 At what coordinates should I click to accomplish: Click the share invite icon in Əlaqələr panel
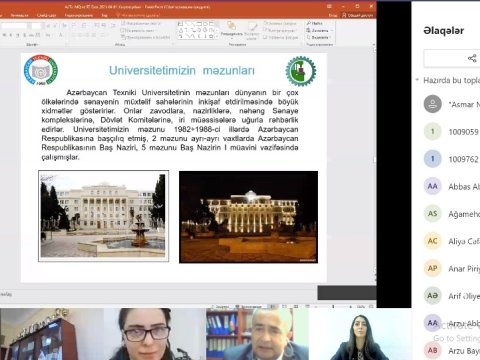pyautogui.click(x=472, y=58)
